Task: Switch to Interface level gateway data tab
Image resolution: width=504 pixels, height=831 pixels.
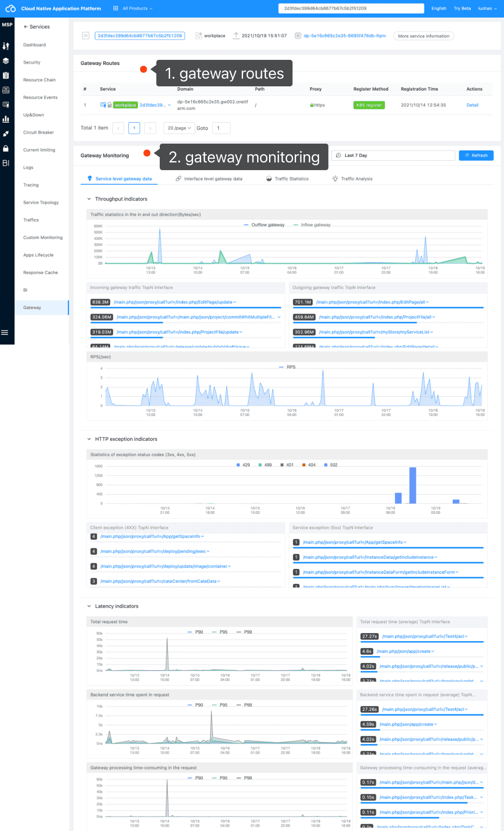Action: [x=209, y=179]
